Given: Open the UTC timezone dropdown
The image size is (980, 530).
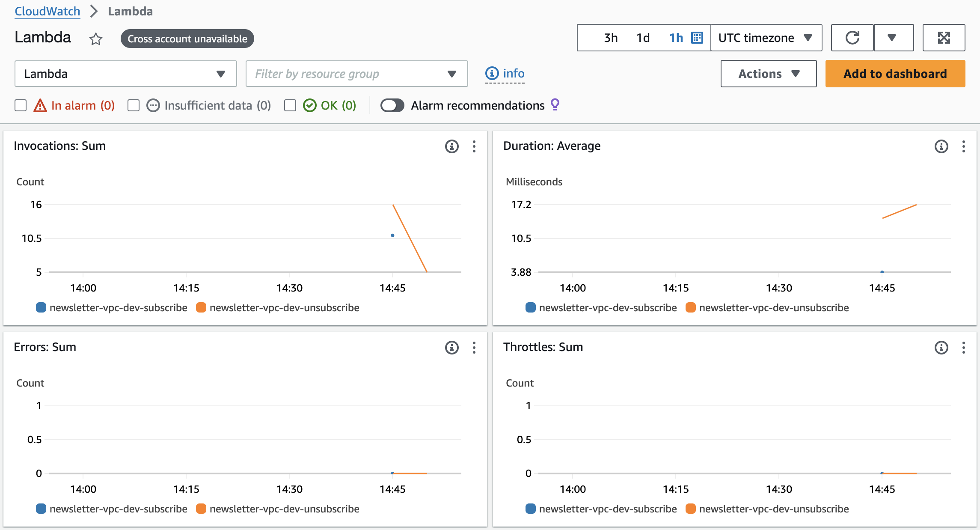Looking at the screenshot, I should pyautogui.click(x=766, y=38).
